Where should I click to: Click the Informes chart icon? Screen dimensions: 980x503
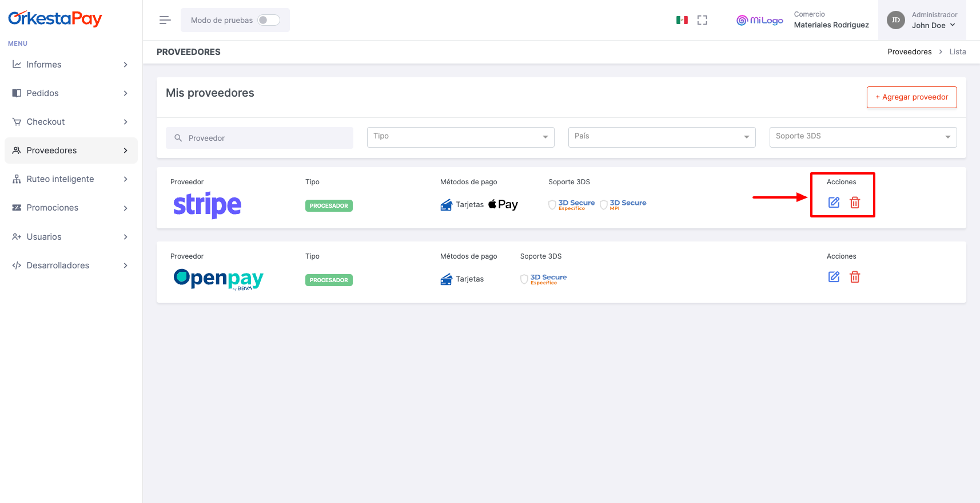pyautogui.click(x=17, y=65)
